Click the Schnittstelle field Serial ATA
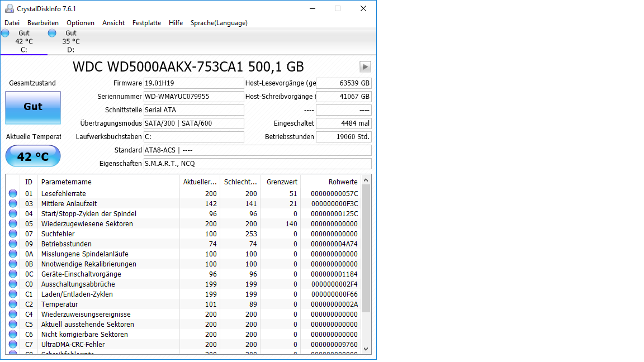 [194, 110]
